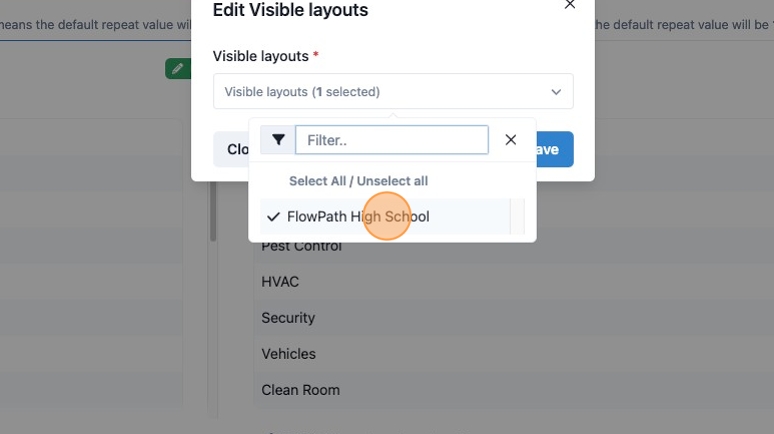Viewport: 774px width, 434px height.
Task: Click the vertical scrollbar beside the list
Action: point(213,211)
